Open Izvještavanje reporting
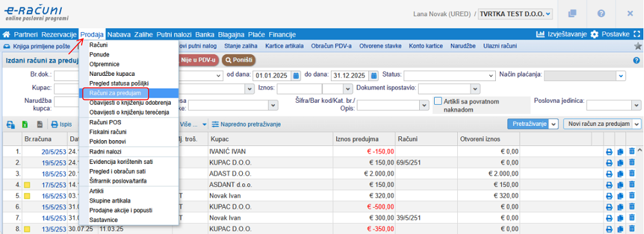The height and width of the screenshot is (234, 644). click(561, 35)
